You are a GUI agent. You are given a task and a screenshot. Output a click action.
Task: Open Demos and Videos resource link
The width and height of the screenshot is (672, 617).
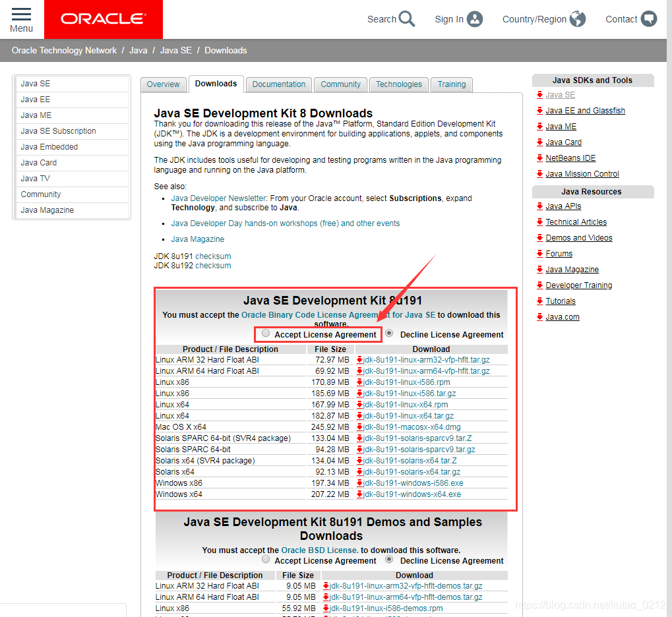point(579,238)
